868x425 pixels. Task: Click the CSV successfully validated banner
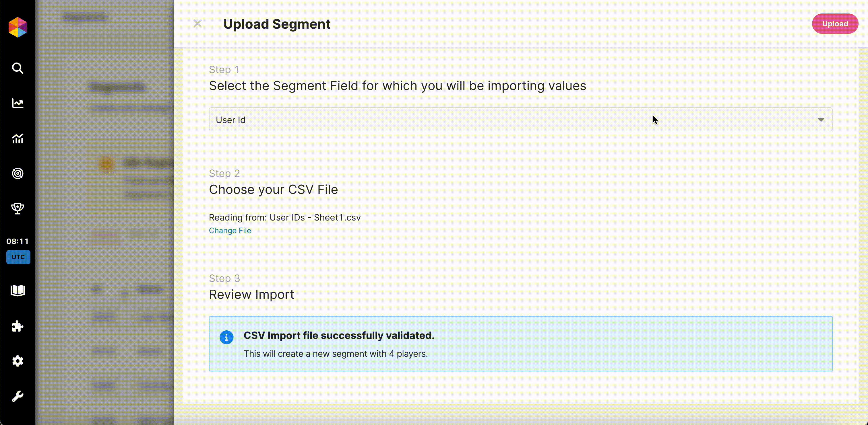pyautogui.click(x=520, y=344)
